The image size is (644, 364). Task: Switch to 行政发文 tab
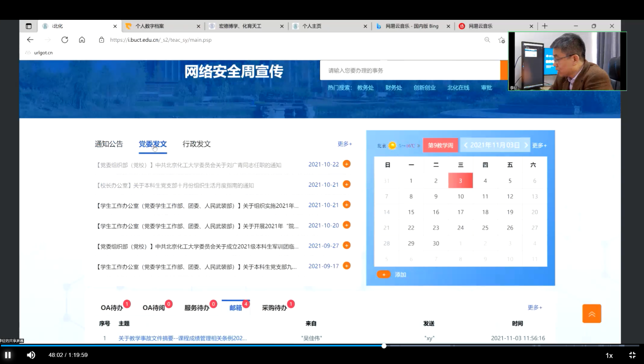click(197, 144)
